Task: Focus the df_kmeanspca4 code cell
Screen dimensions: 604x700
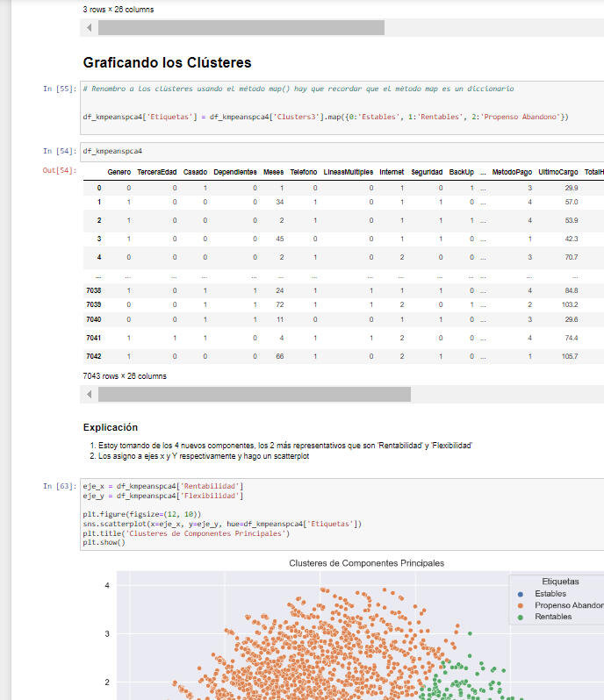Action: click(342, 151)
